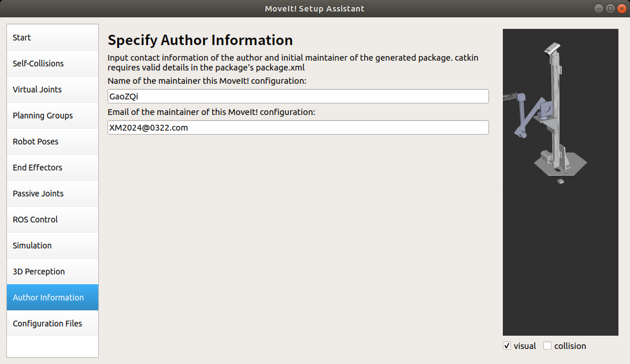Select End Effectors step

pos(53,168)
